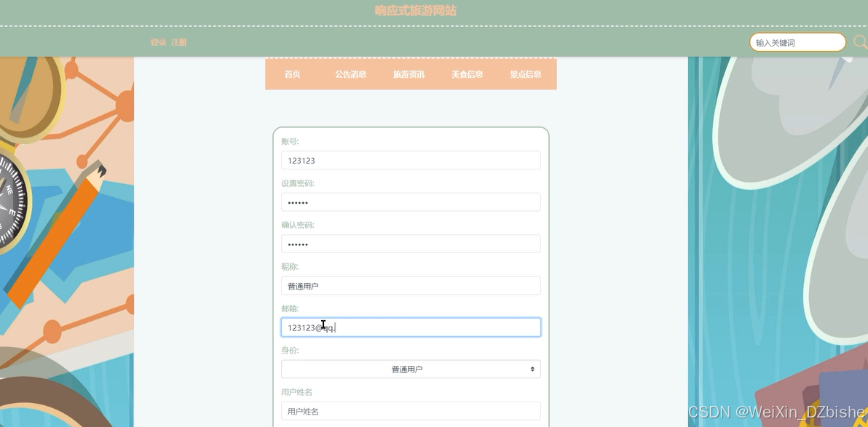The image size is (868, 427).
Task: Open the 旅游资讯 menu item
Action: 409,74
